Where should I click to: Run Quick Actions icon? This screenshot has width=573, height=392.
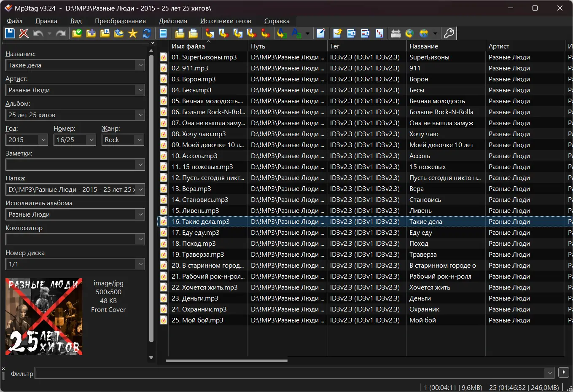296,33
